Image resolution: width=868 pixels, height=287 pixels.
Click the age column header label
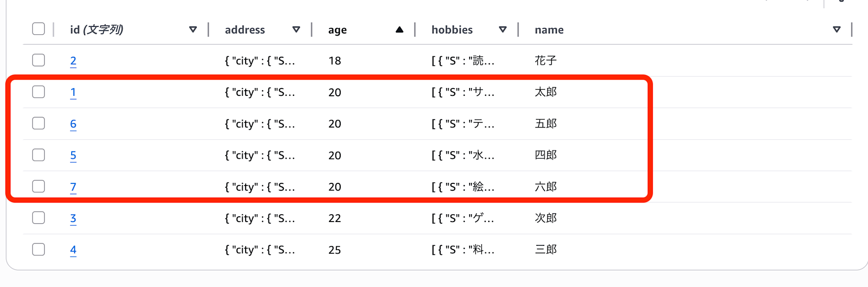click(x=337, y=30)
